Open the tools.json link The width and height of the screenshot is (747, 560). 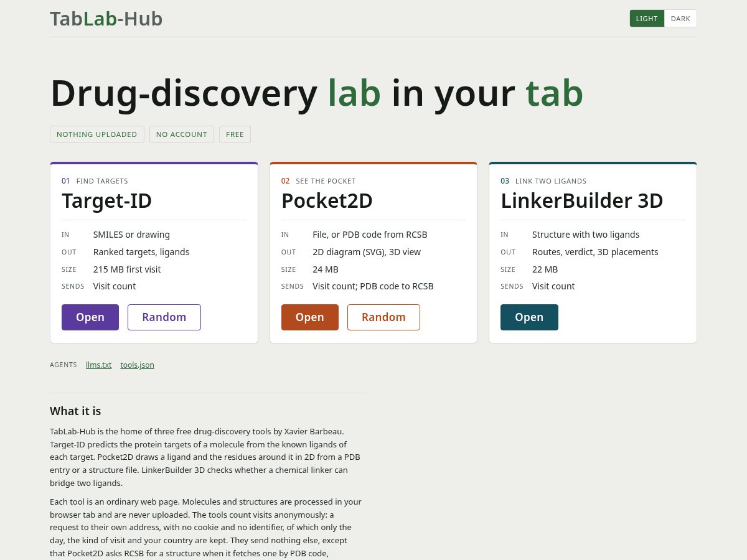point(138,365)
